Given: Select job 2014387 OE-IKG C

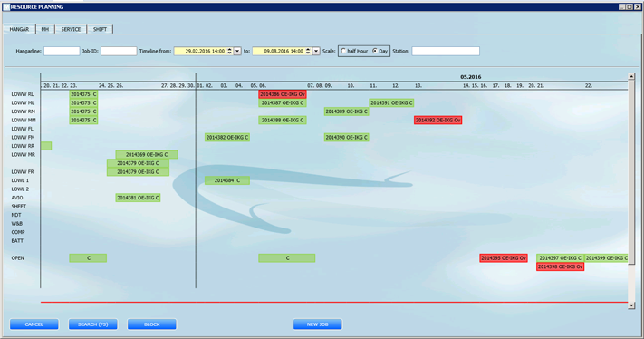Looking at the screenshot, I should click(283, 102).
